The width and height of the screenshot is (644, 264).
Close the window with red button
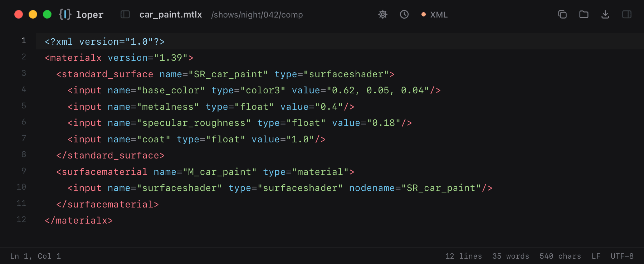coord(19,14)
